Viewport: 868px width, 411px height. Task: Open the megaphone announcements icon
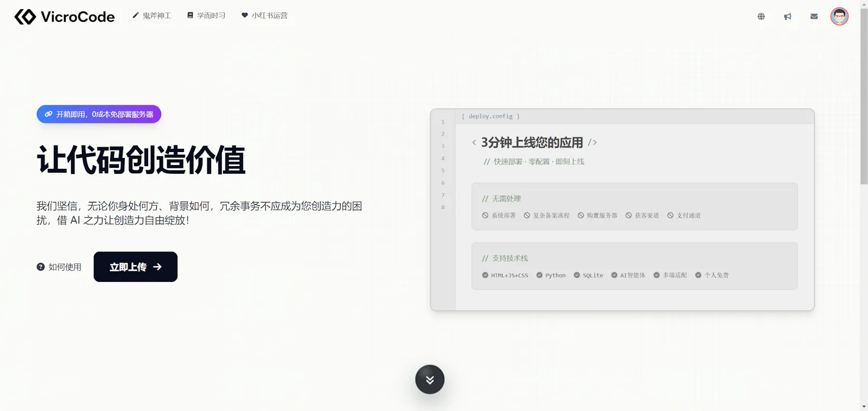[x=788, y=16]
